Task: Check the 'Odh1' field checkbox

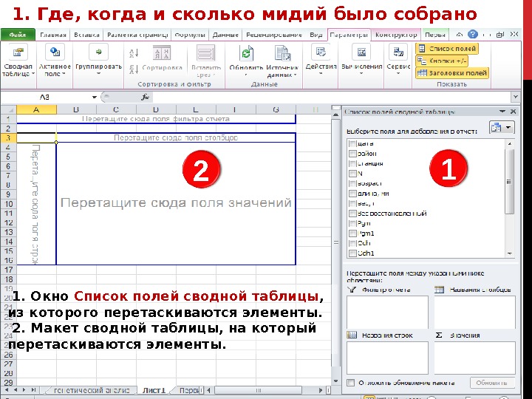Action: click(352, 253)
